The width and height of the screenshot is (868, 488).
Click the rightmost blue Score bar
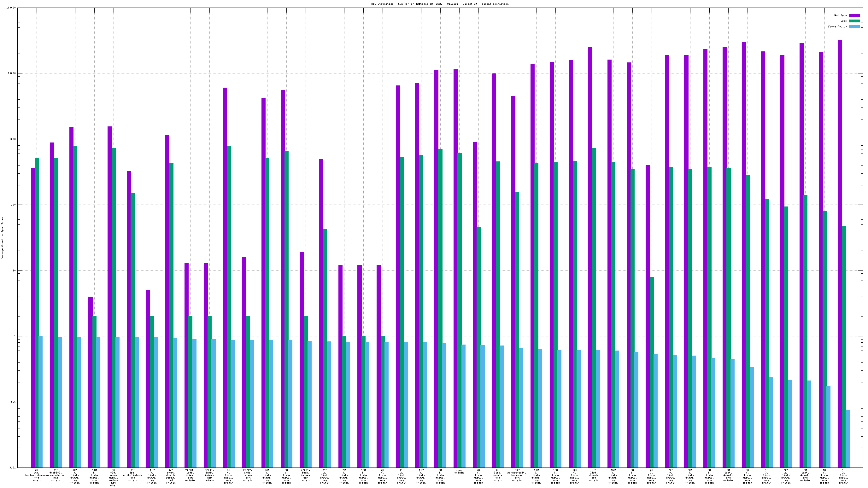pyautogui.click(x=847, y=439)
